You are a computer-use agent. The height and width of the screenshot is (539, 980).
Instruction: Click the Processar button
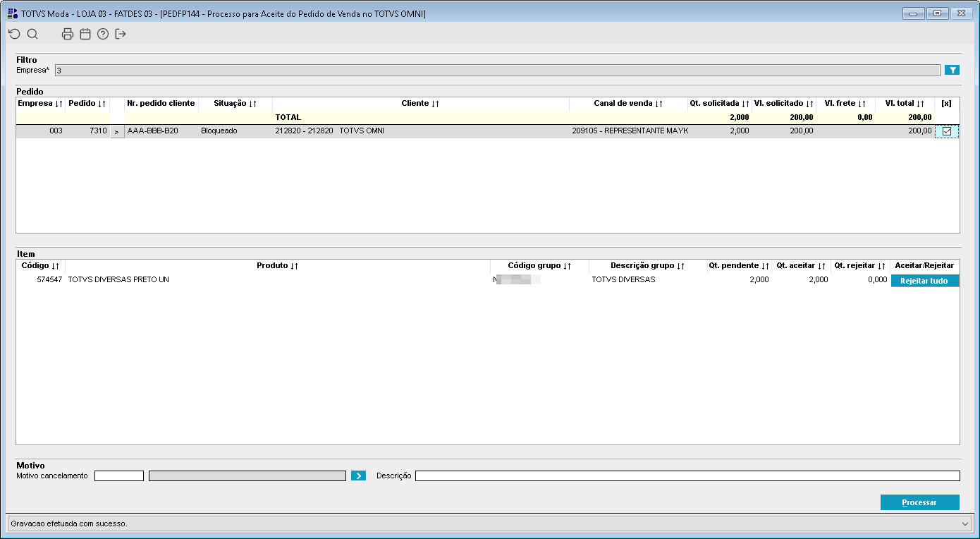click(919, 502)
